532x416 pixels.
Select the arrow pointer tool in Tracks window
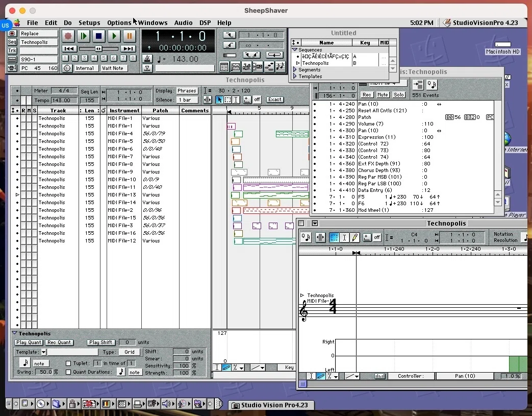[x=219, y=100]
